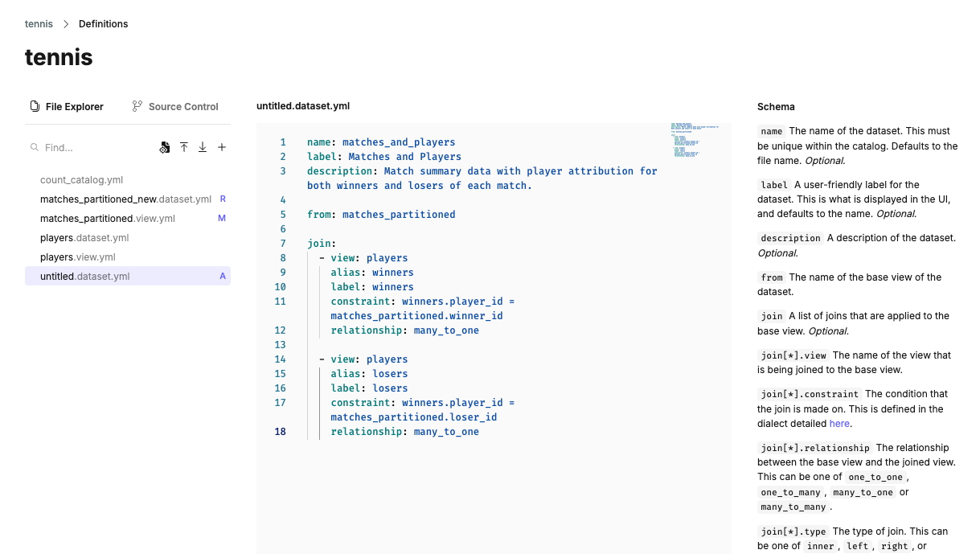Click the 'many_to_many' value in Schema

point(793,507)
